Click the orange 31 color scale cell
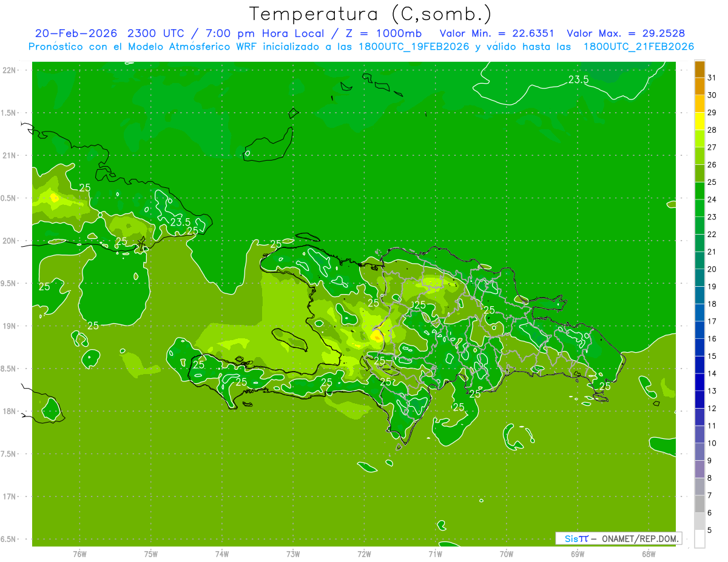Viewport: 728px width, 562px height. (x=699, y=70)
